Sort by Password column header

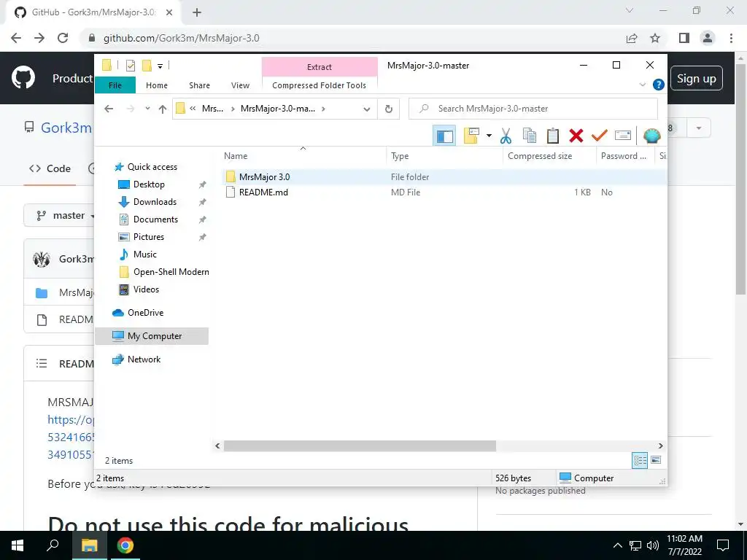(624, 156)
